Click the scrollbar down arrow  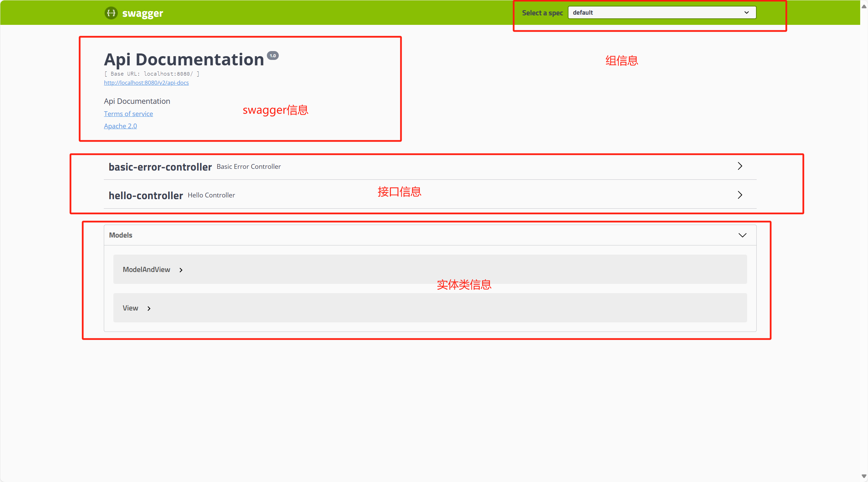click(864, 476)
